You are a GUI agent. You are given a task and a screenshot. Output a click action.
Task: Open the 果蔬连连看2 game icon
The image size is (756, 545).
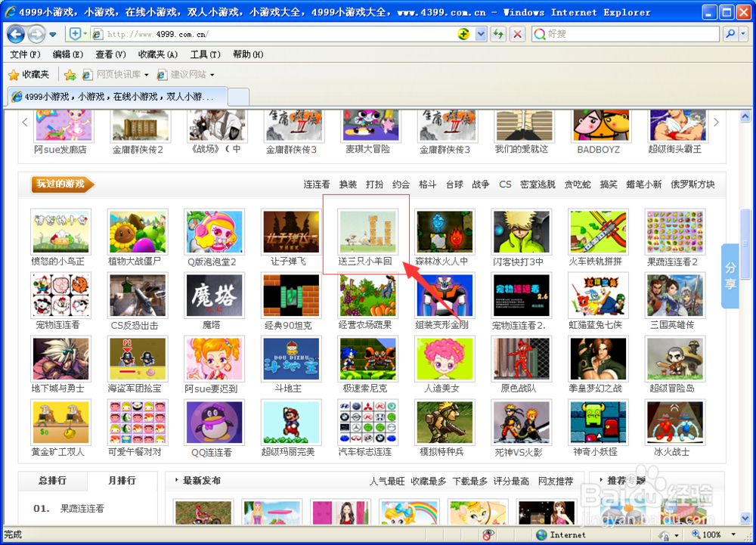pos(675,232)
